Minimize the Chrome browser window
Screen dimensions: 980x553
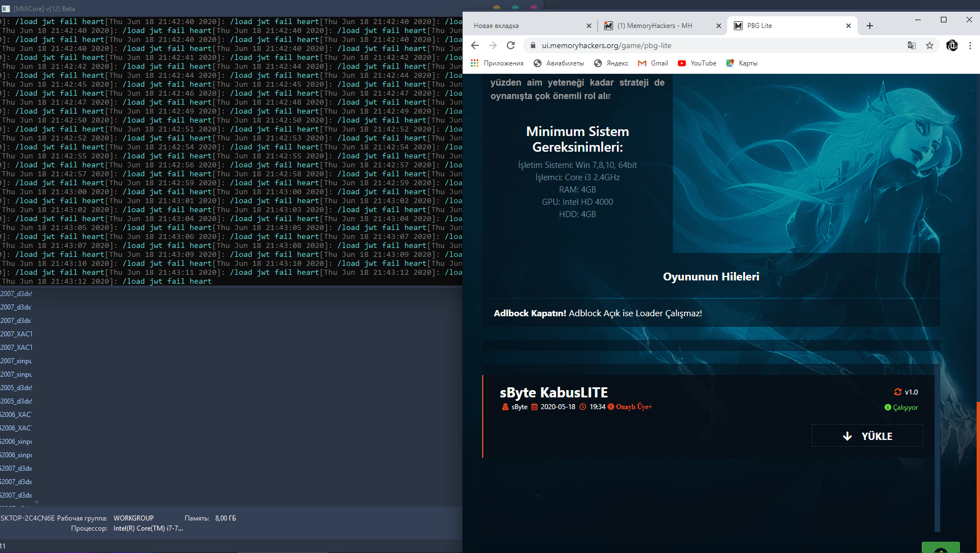(x=918, y=20)
